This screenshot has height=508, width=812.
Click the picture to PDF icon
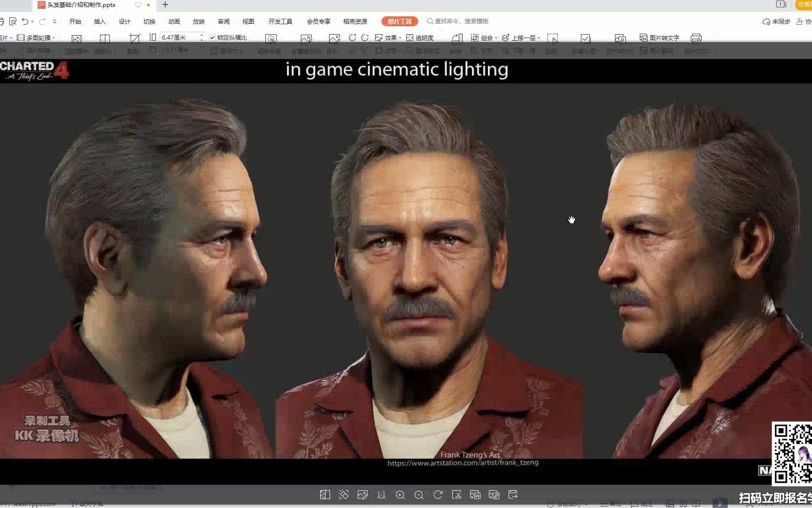[620, 39]
